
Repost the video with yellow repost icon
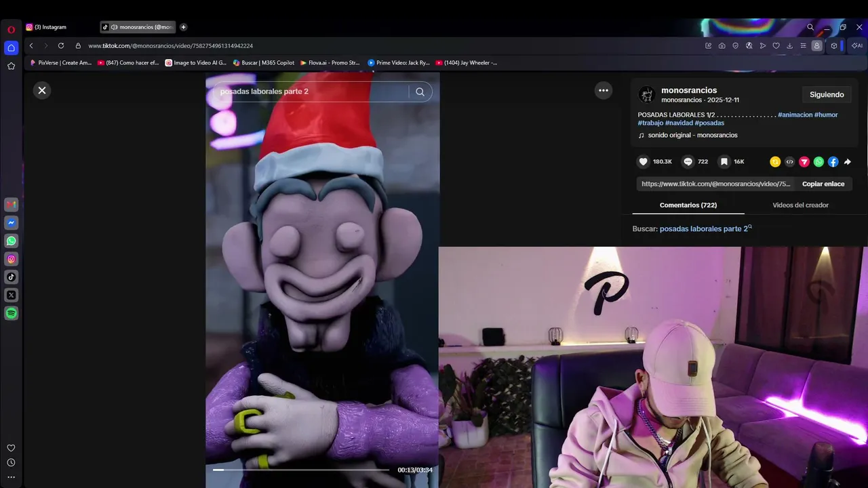[x=775, y=161]
